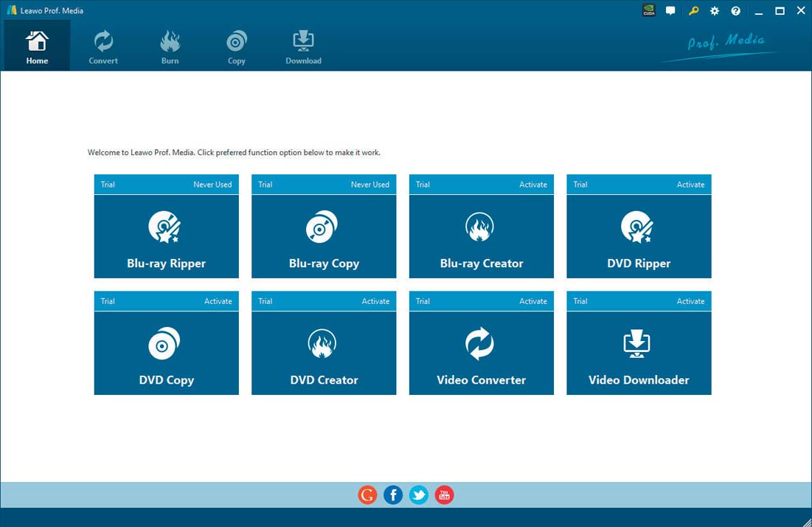Open the Home tab
Screen dimensions: 812x527
[37, 46]
